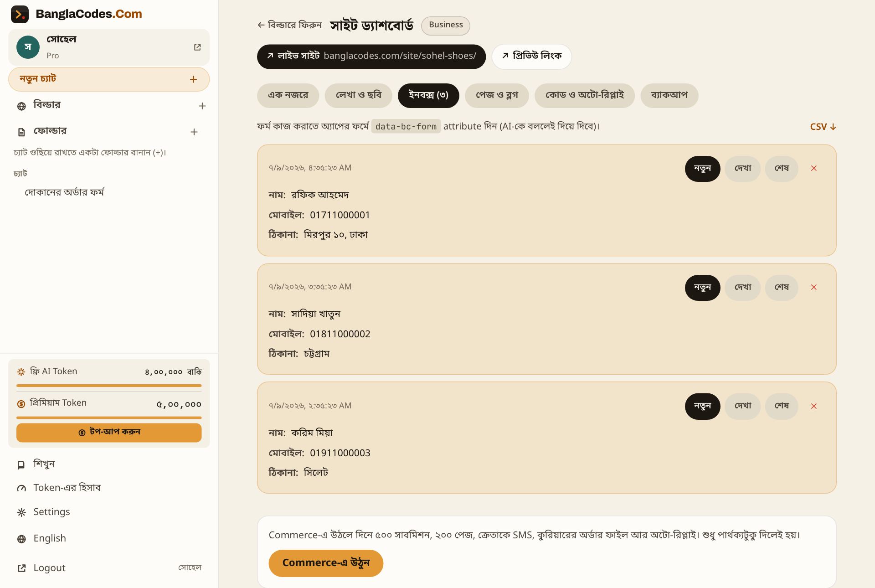Set সাদিয়া খাতুন's entry status to শেষ

(782, 288)
